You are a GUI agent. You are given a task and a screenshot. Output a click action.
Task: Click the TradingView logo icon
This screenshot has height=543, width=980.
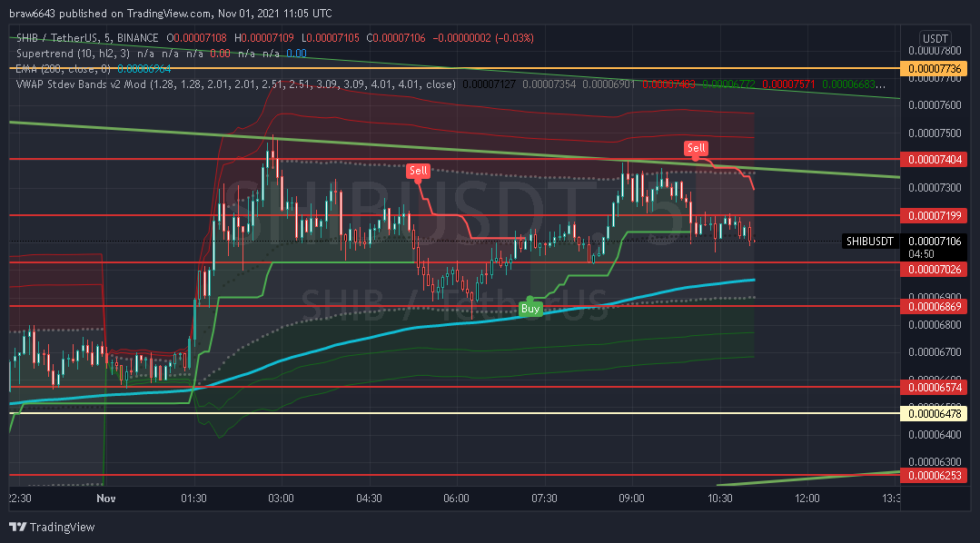tap(18, 527)
